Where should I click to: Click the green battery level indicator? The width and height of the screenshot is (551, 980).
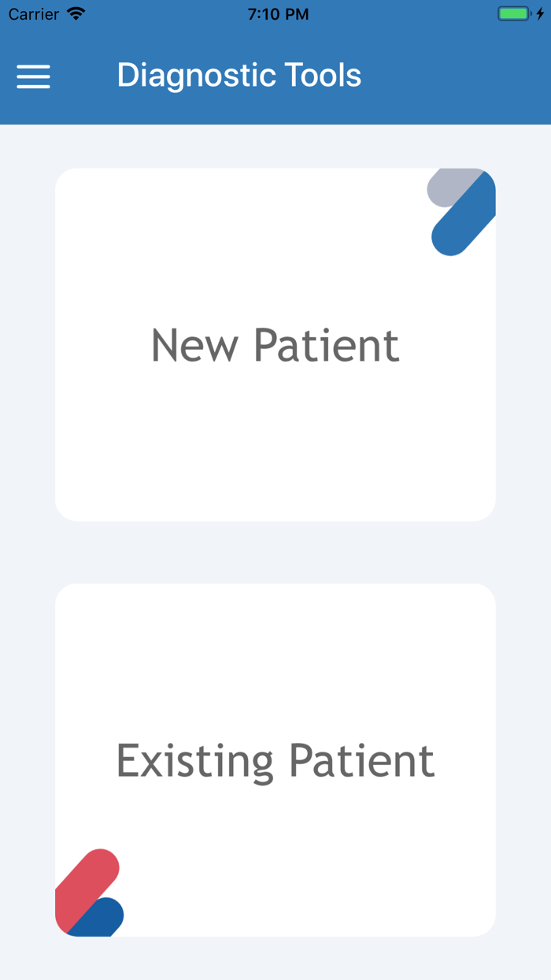click(513, 13)
